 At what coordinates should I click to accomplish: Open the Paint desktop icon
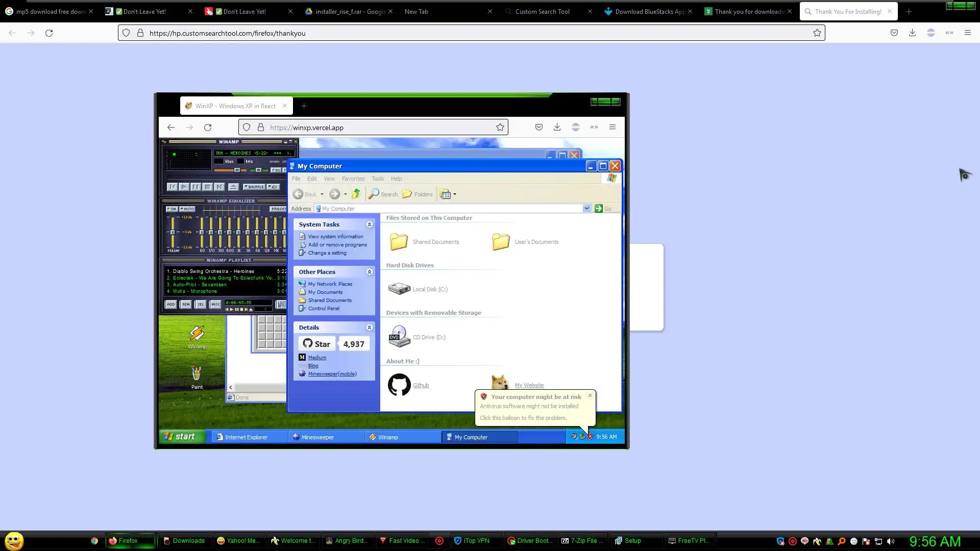(x=197, y=374)
